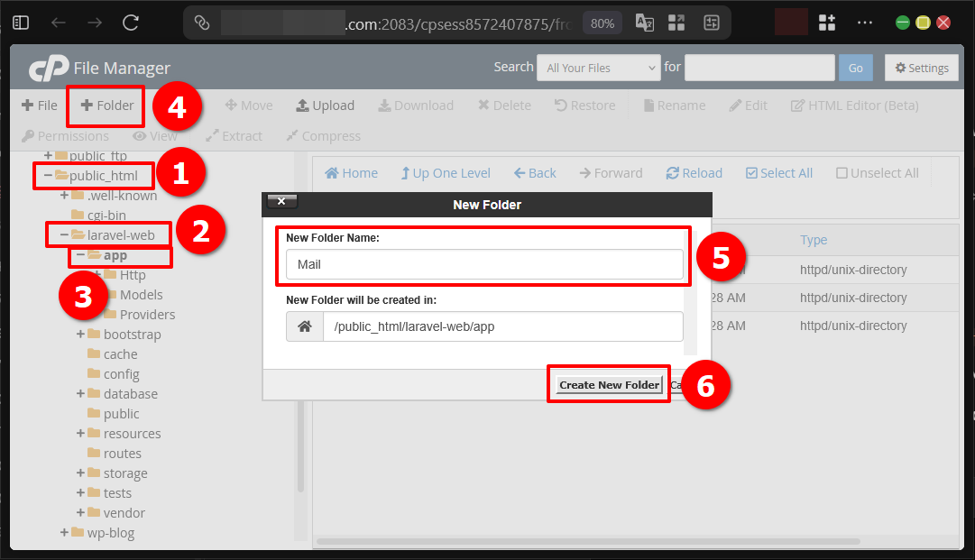Viewport: 975px width, 560px height.
Task: Open the All Your Files search dropdown
Action: pos(596,68)
